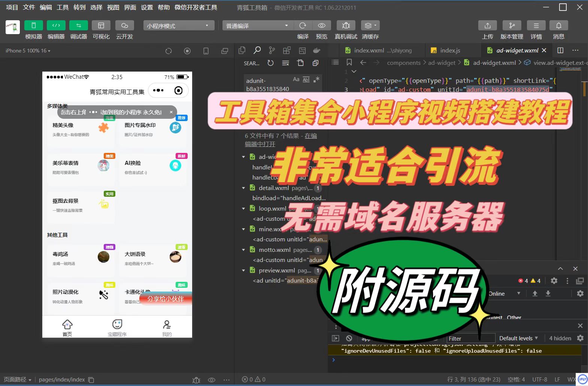
Task: Collapse the mine.wxml search result
Action: (x=243, y=229)
